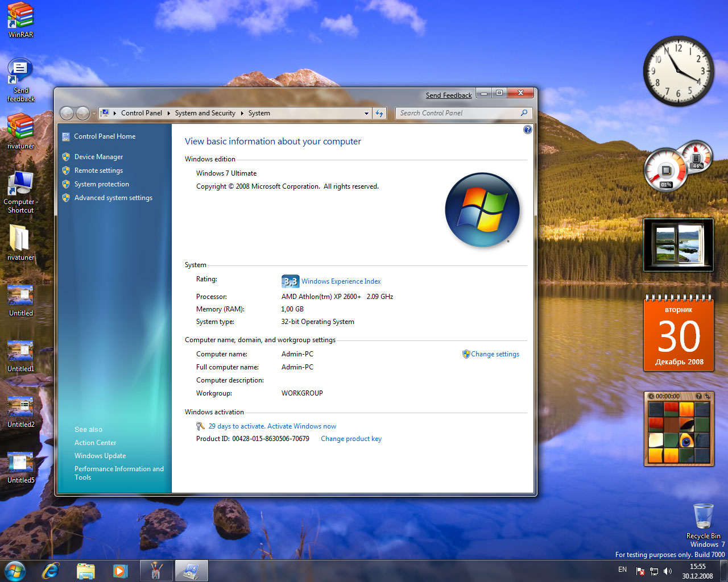The width and height of the screenshot is (728, 582).
Task: Click the Start orb button
Action: [x=15, y=571]
